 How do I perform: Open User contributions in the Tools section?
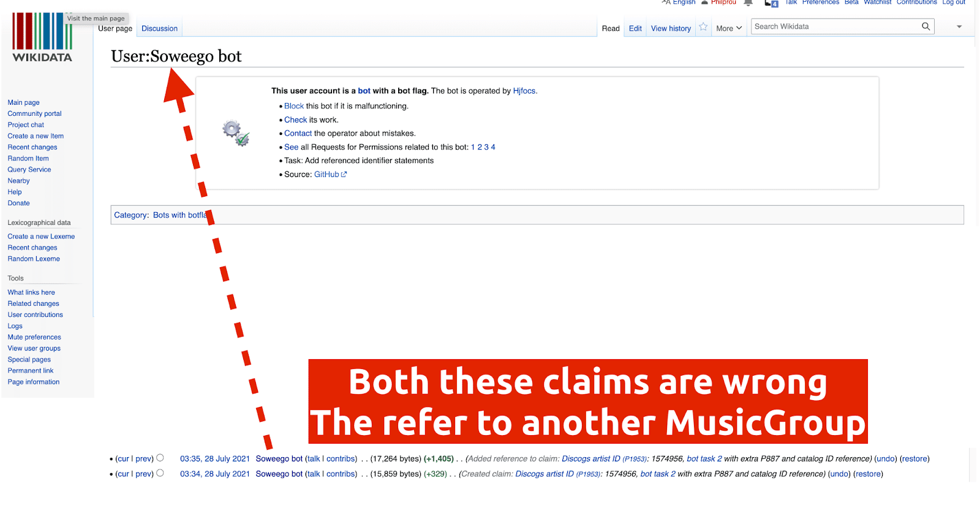click(35, 314)
